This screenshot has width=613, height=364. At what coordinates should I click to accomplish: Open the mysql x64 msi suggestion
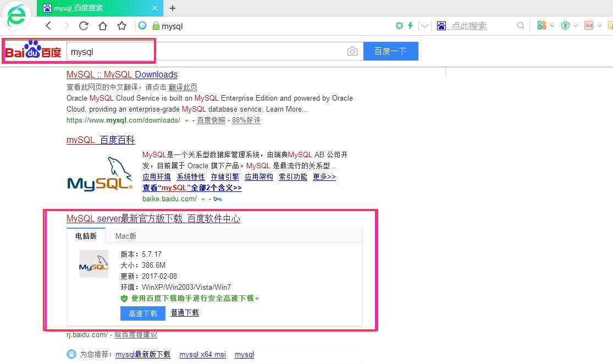pos(202,354)
